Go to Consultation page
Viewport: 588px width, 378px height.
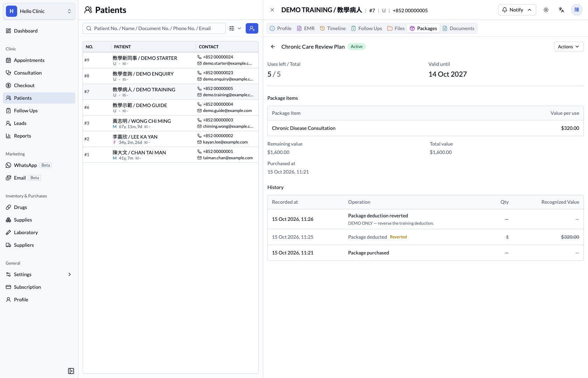pyautogui.click(x=39, y=73)
